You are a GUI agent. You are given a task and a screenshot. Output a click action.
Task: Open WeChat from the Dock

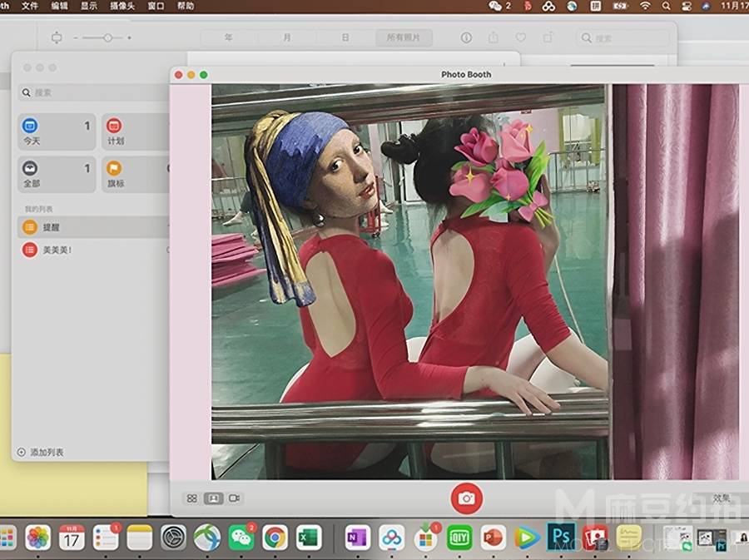pos(241,538)
